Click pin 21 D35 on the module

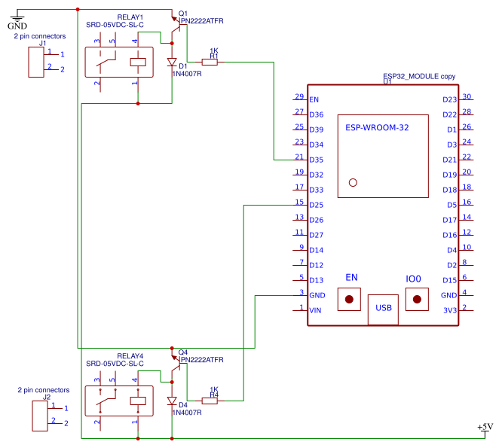point(300,160)
